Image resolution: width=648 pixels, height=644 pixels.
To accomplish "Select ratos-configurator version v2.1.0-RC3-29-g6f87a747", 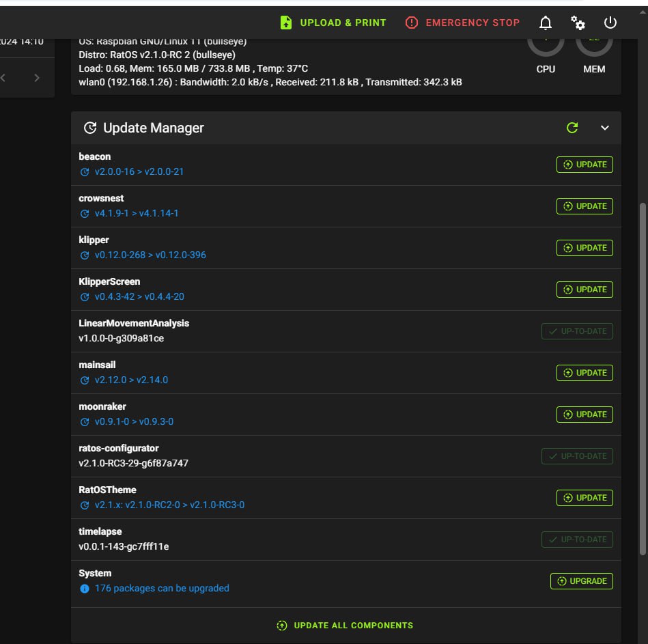I will (133, 463).
